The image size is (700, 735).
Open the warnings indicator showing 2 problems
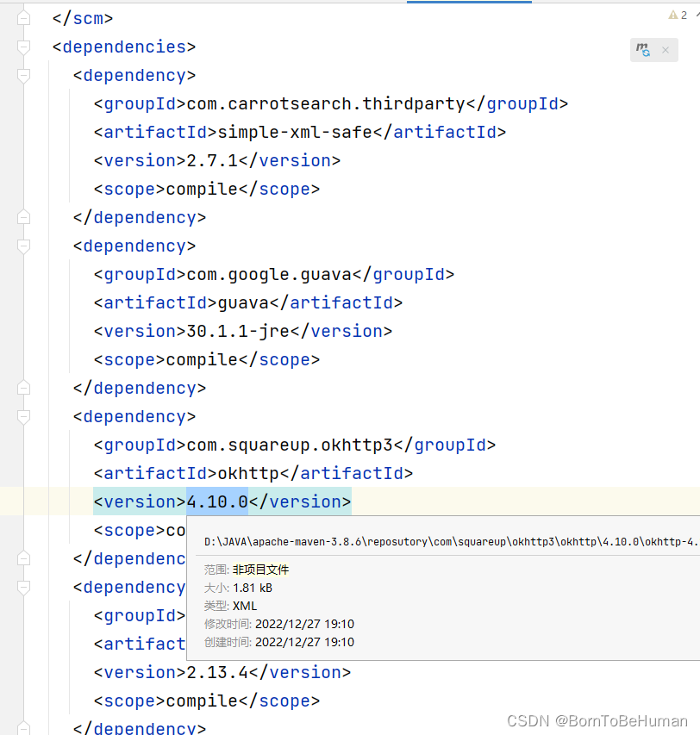pyautogui.click(x=678, y=15)
